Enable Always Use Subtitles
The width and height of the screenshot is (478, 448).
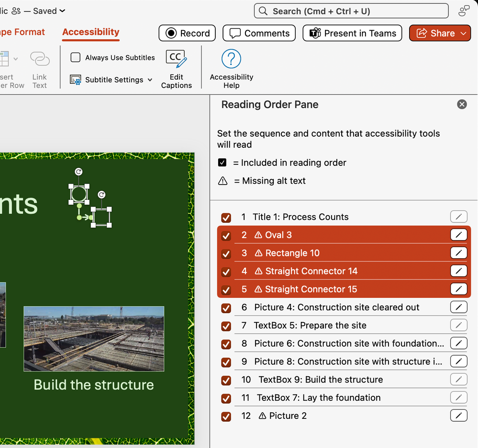[x=75, y=57]
